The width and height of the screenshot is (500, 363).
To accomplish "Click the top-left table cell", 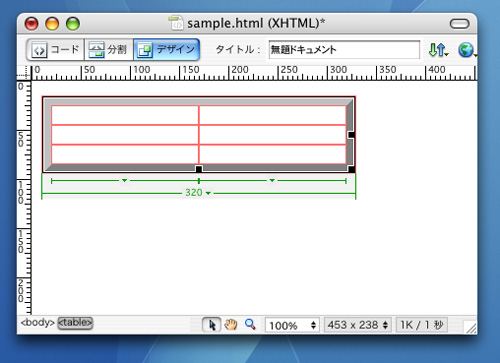I will click(125, 115).
